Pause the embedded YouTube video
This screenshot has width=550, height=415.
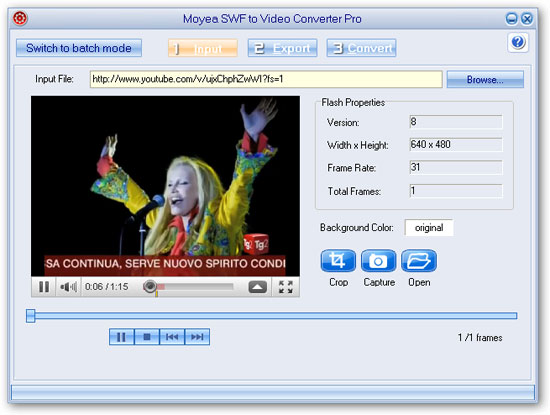pos(44,287)
